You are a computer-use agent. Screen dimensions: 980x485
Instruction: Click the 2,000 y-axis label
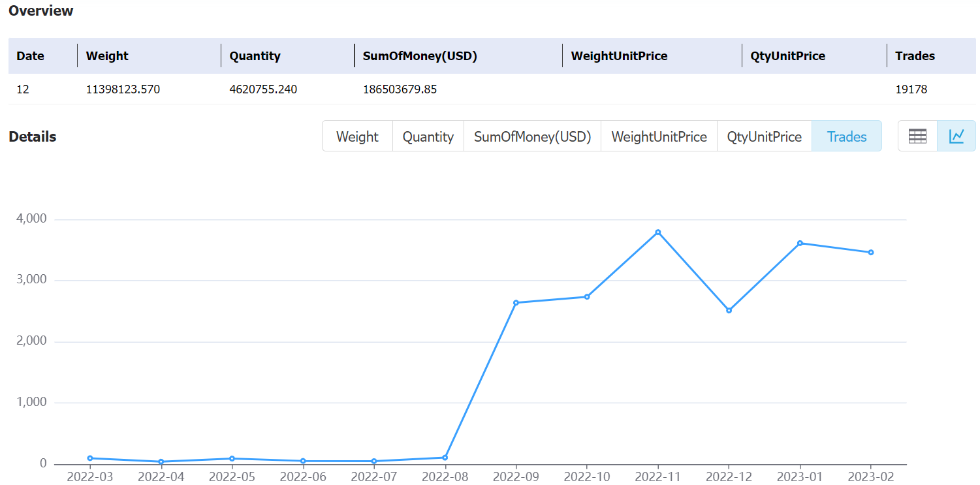(x=31, y=341)
